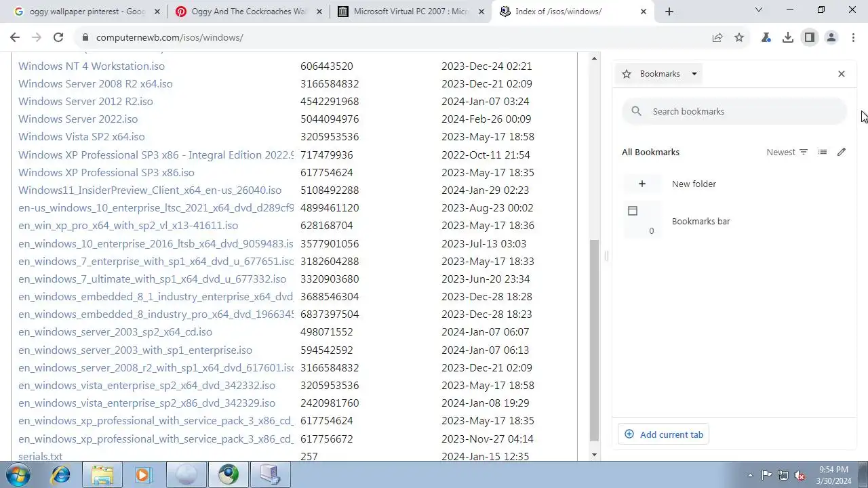The width and height of the screenshot is (868, 488).
Task: Click file size 606443520
Action: pyautogui.click(x=327, y=66)
